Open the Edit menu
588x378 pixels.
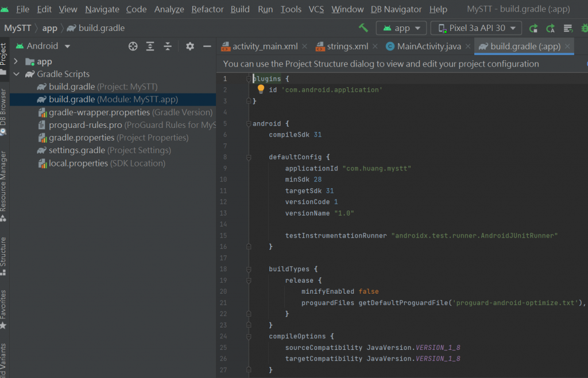click(44, 9)
